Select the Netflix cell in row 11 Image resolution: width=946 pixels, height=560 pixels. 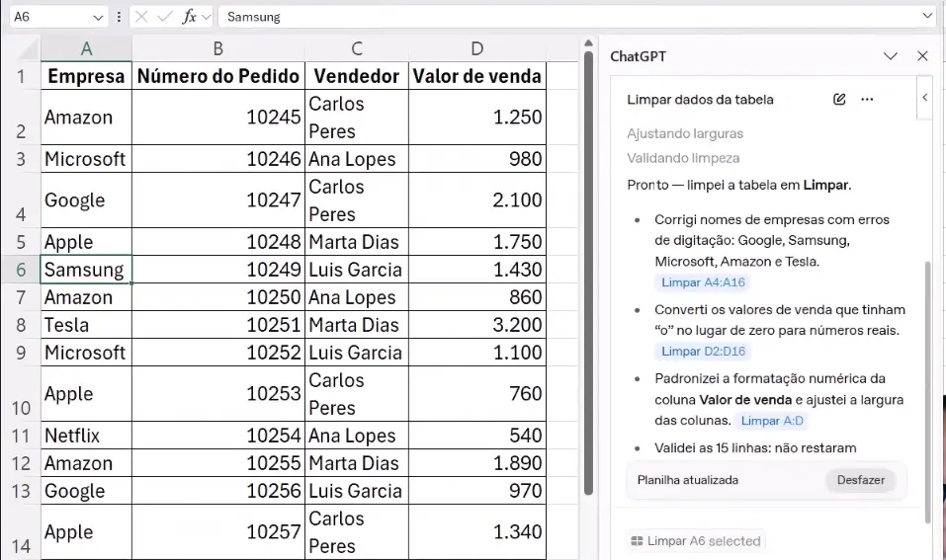point(86,436)
